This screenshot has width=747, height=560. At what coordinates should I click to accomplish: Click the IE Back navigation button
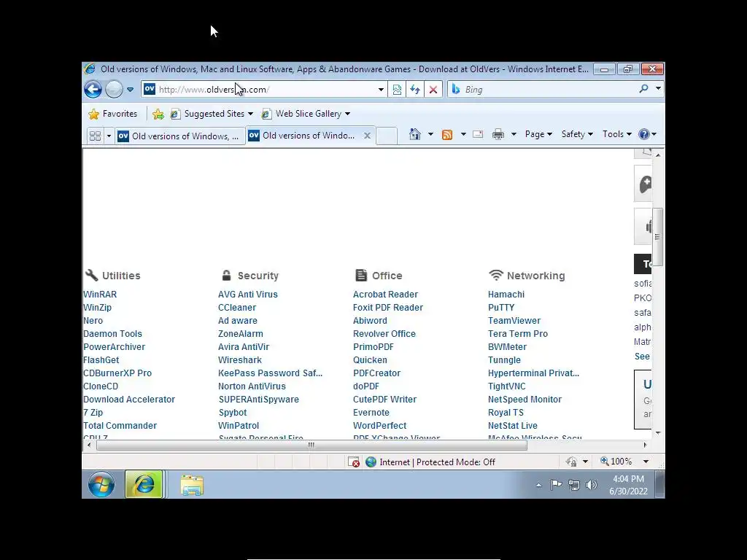pos(93,89)
